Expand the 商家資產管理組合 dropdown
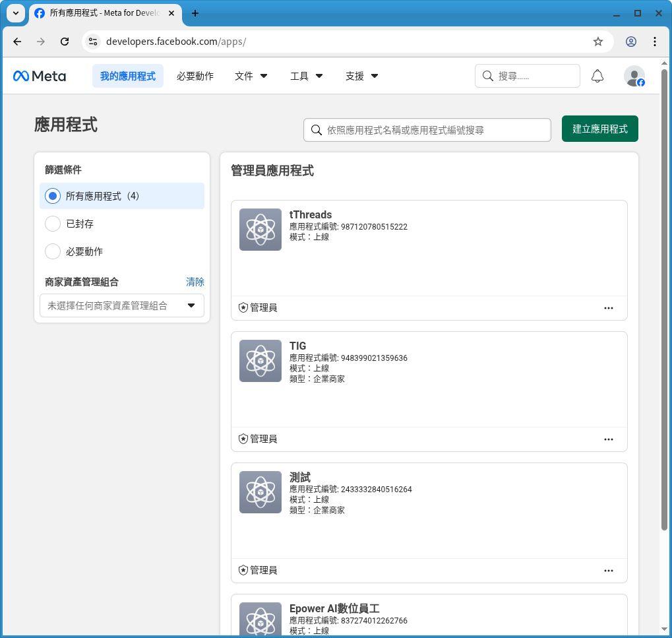 click(122, 305)
